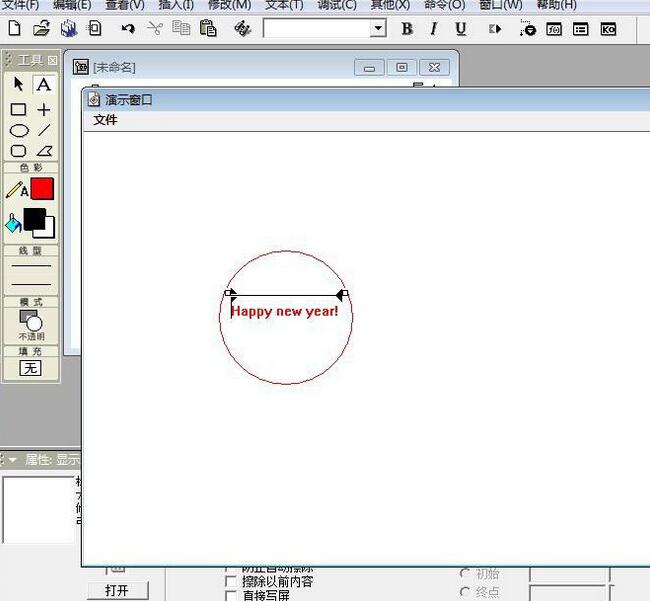Open the 文件(F) main menu

coord(20,5)
